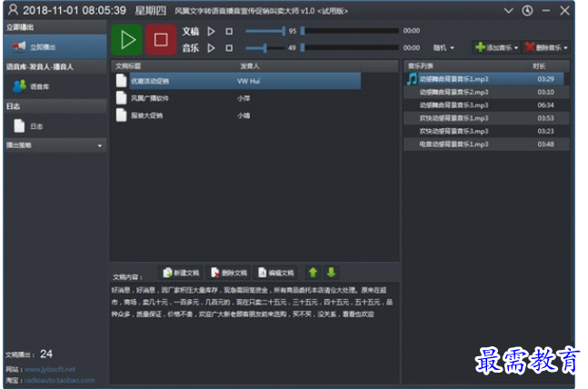Click the clock icon in the title bar
The width and height of the screenshot is (588, 389).
(x=527, y=10)
